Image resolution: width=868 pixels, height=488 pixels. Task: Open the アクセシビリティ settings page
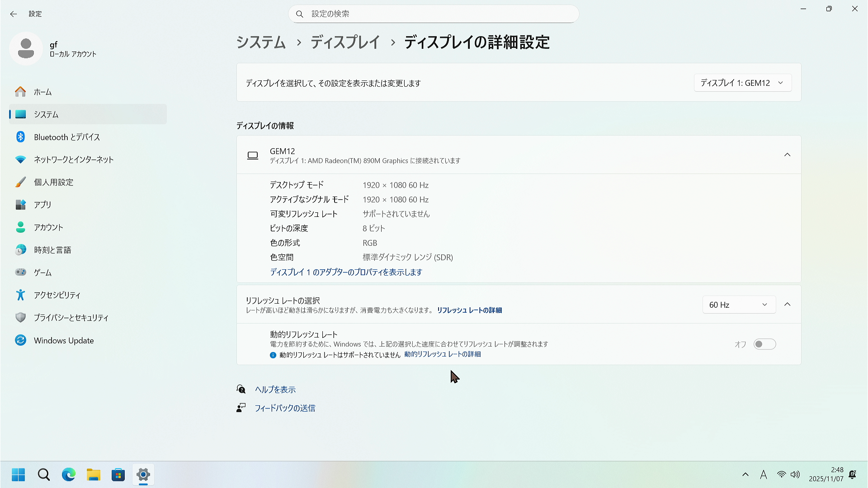coord(57,295)
